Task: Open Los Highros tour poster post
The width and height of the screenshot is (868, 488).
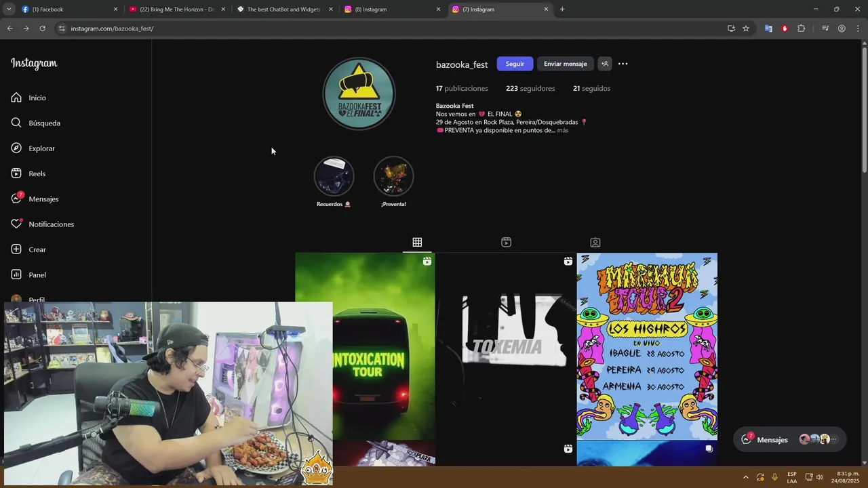Action: click(x=647, y=346)
